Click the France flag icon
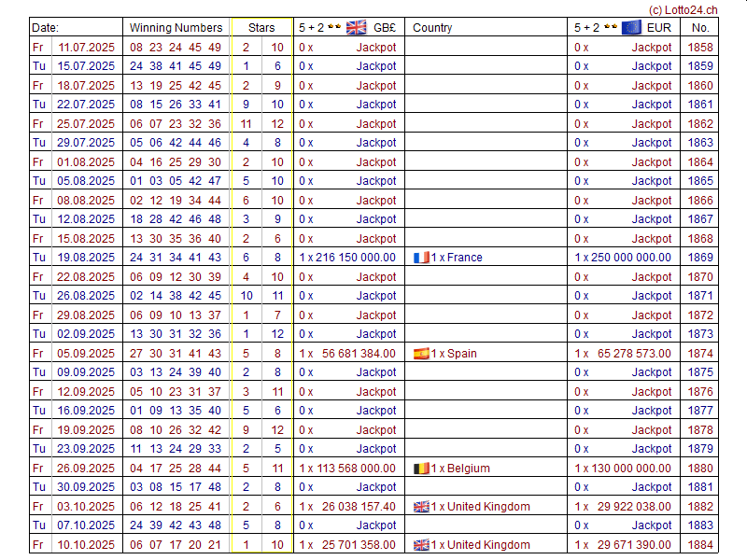Screen dimensions: 747x560 click(421, 258)
